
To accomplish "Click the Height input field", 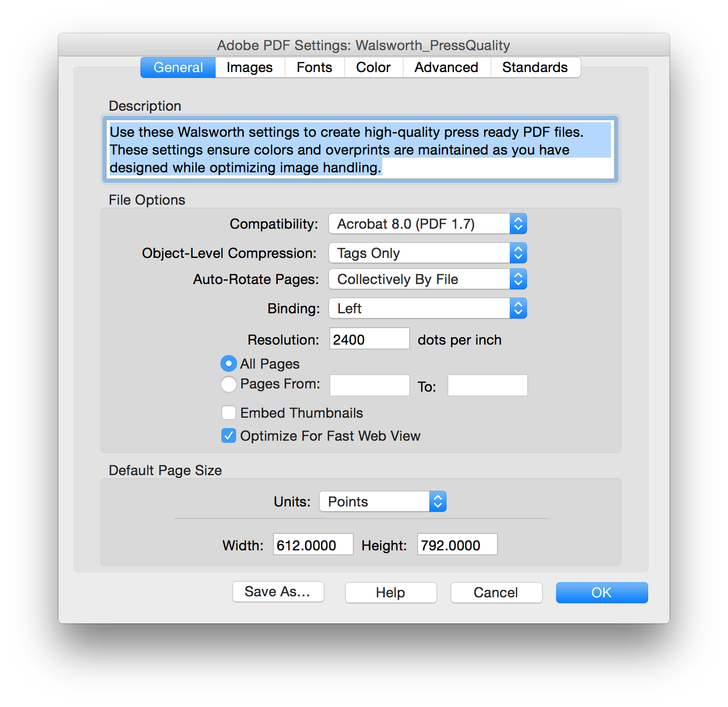I will click(x=457, y=545).
